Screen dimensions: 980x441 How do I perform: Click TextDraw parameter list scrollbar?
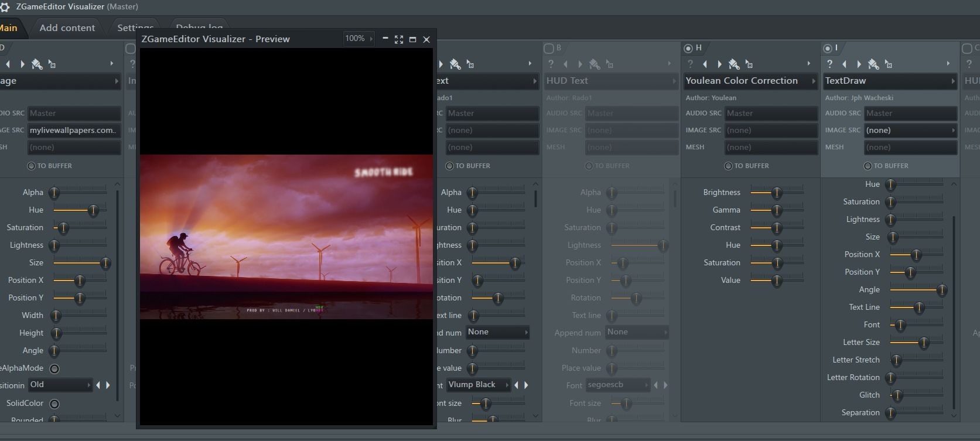point(954,312)
